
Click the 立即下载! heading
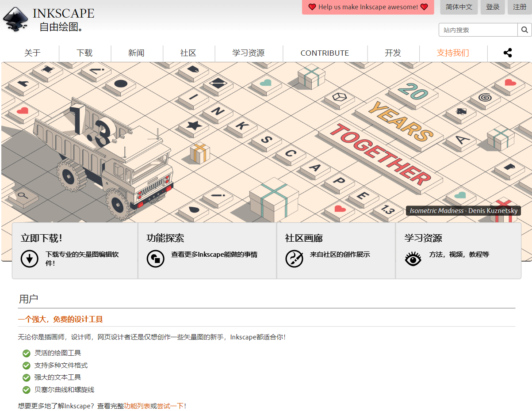click(x=42, y=238)
